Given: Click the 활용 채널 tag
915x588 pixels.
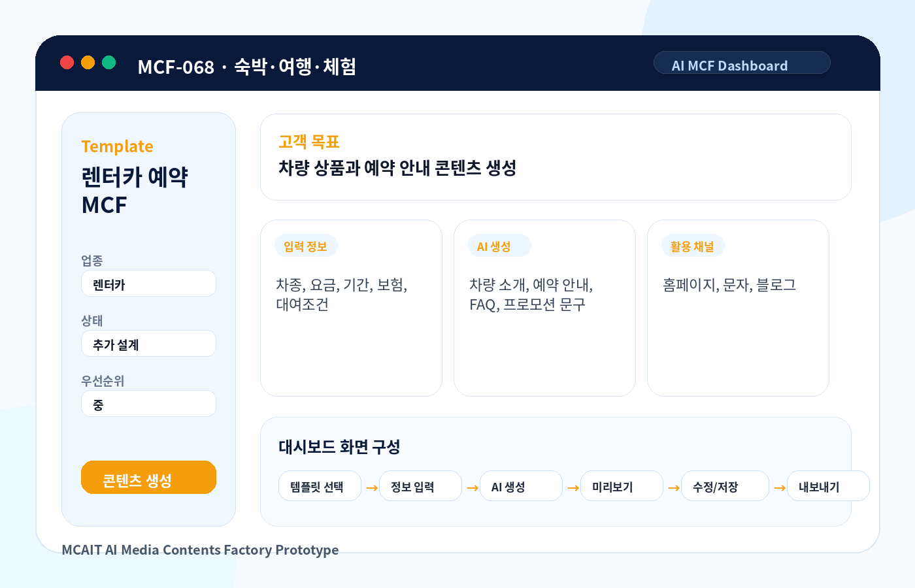Looking at the screenshot, I should (693, 246).
